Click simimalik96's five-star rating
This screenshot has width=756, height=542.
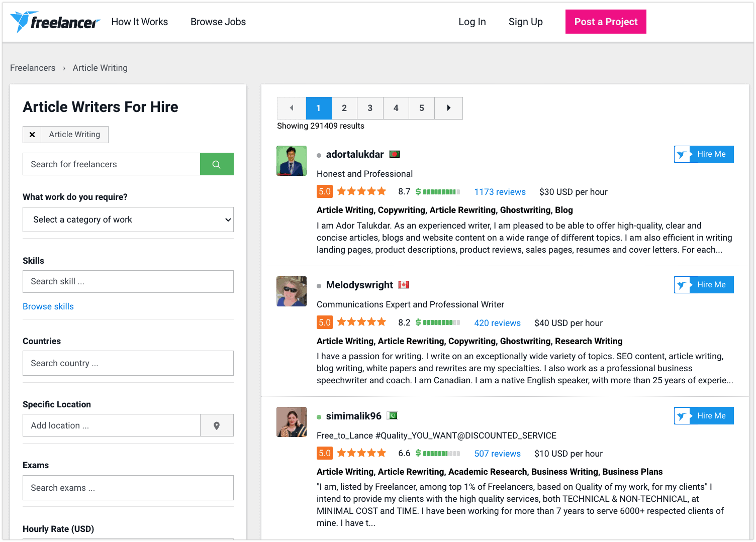[x=361, y=453]
